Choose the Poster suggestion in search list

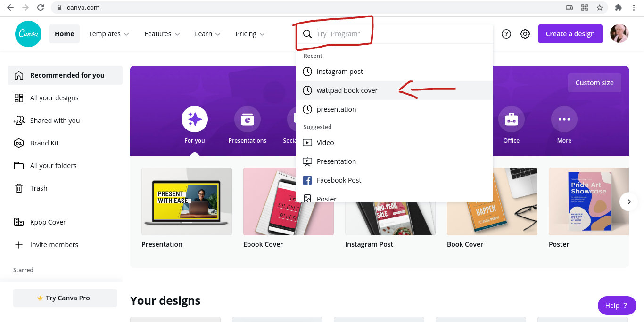(x=395, y=197)
